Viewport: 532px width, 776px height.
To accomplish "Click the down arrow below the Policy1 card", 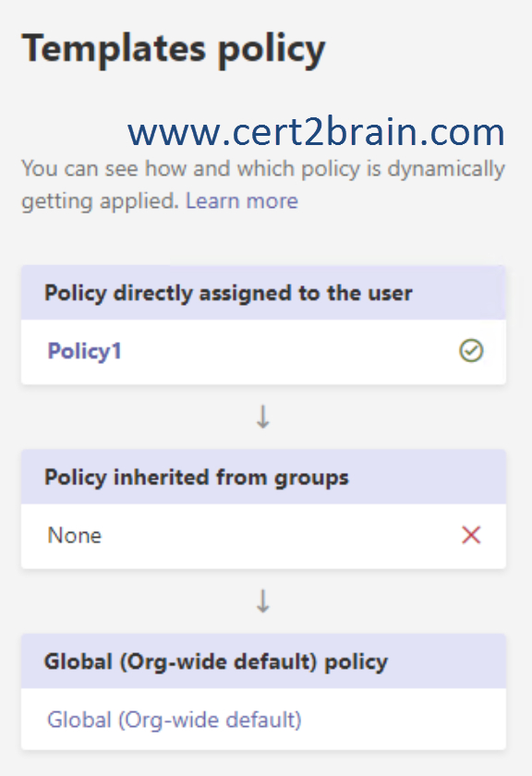I will tap(263, 417).
